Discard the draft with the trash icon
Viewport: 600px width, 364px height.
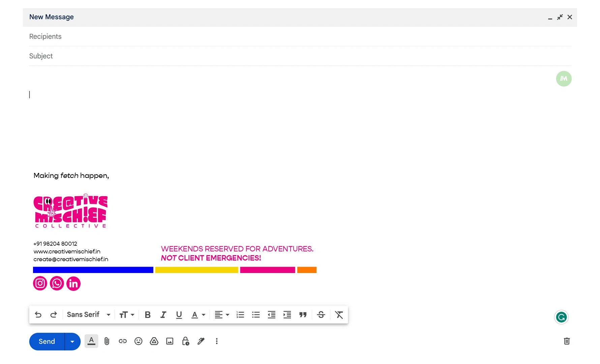[567, 341]
